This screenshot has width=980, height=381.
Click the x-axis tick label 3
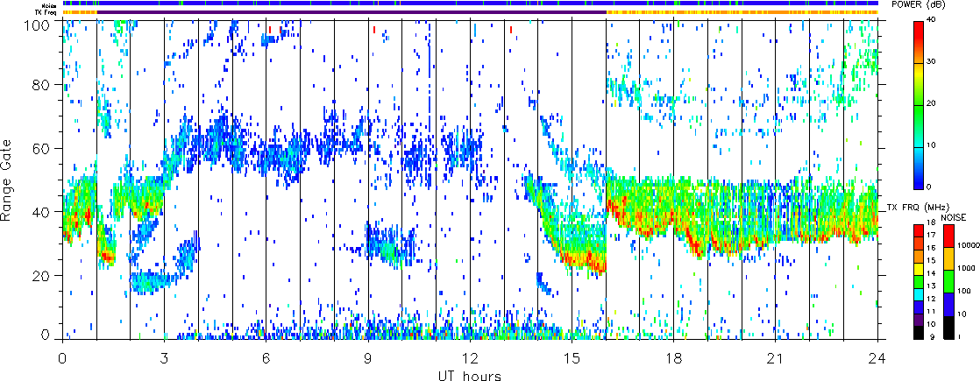164,358
